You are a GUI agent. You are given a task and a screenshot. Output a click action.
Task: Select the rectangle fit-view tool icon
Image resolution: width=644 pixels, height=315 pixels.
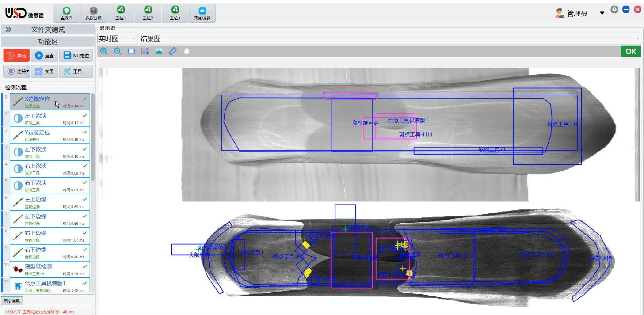[x=131, y=51]
